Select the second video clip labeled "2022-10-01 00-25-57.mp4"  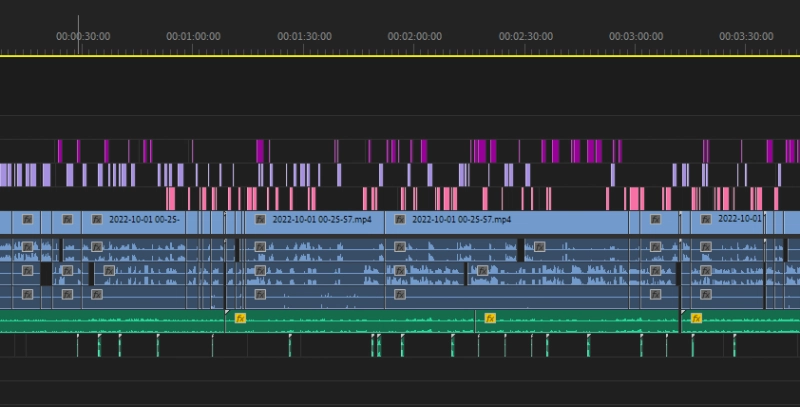470,219
